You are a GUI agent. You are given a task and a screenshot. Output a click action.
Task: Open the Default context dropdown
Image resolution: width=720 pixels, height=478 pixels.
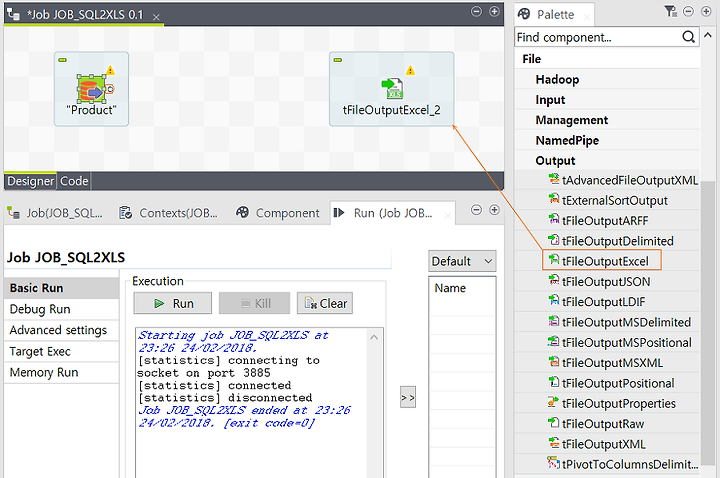(x=462, y=261)
